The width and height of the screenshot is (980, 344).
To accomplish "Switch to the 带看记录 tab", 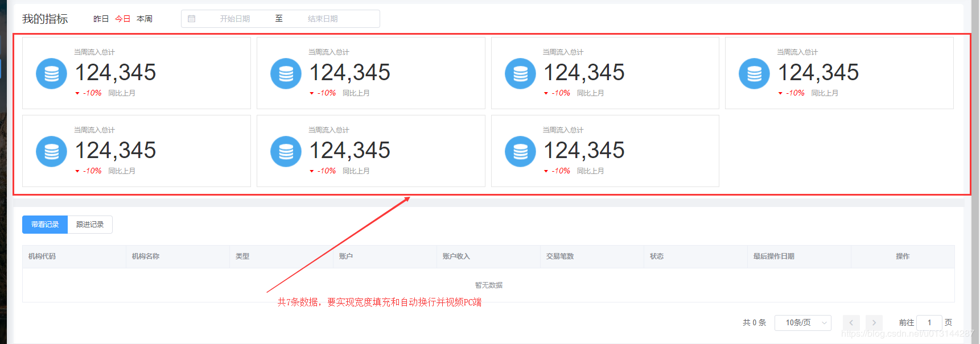I will tap(45, 225).
